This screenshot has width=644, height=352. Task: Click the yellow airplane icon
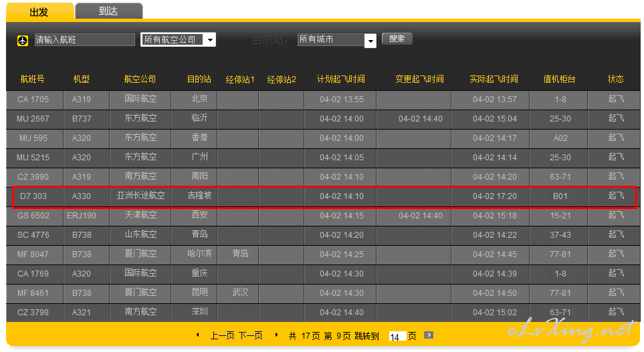coord(23,41)
